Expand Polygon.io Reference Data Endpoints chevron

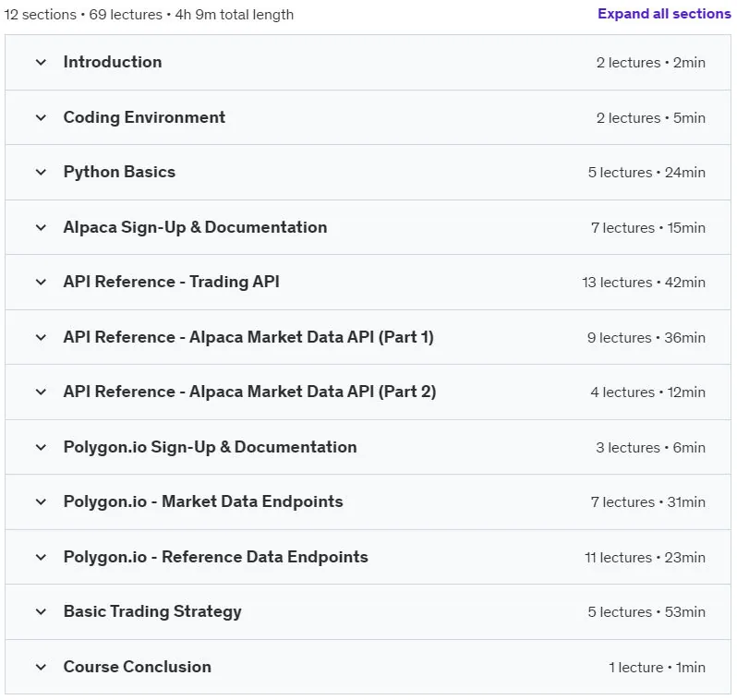point(41,557)
